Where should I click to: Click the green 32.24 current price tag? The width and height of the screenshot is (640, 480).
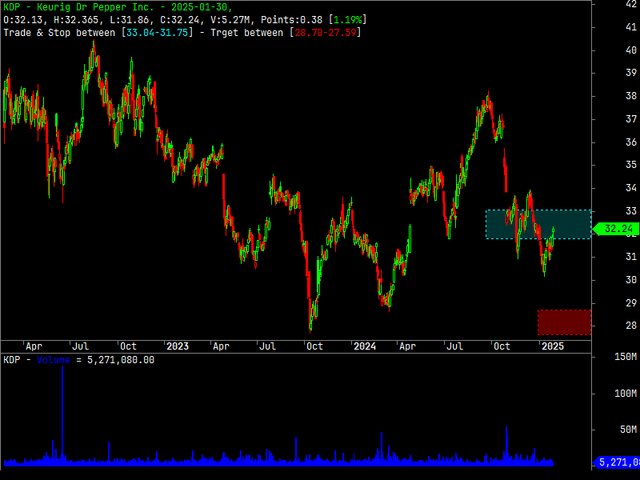point(616,229)
